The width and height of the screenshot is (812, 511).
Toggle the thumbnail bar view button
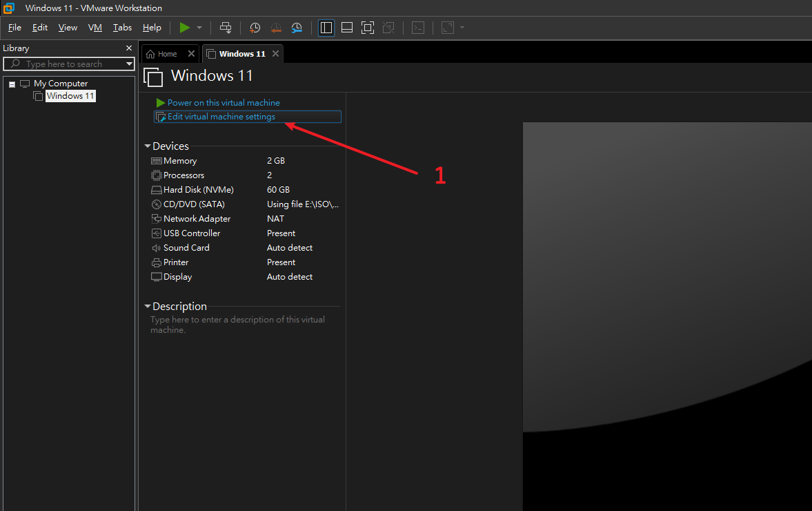(347, 28)
